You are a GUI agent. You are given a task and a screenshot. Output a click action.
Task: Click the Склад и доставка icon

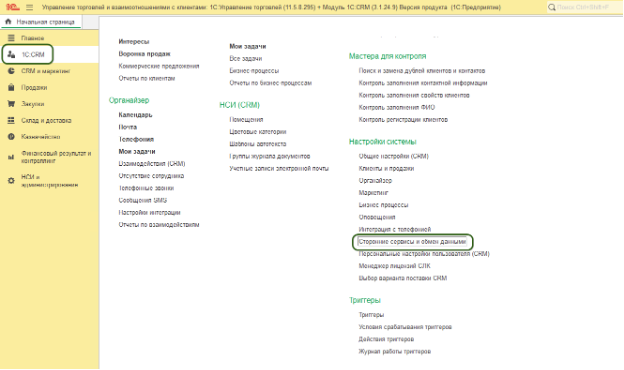point(11,120)
